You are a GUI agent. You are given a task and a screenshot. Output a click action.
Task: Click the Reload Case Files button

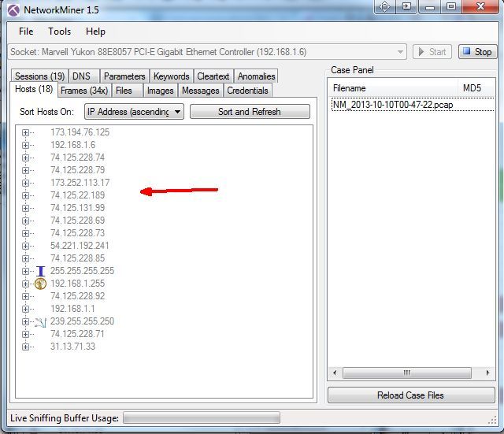coord(412,395)
